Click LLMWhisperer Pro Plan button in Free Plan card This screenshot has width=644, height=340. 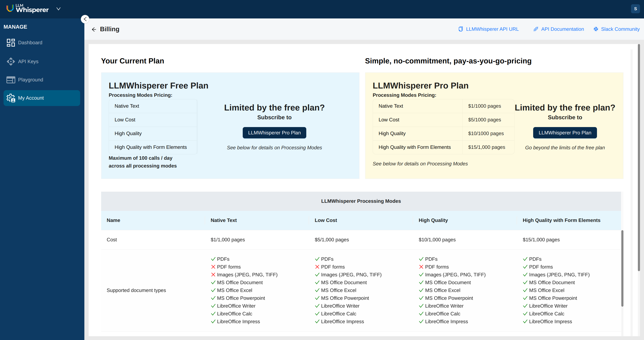[x=274, y=133]
